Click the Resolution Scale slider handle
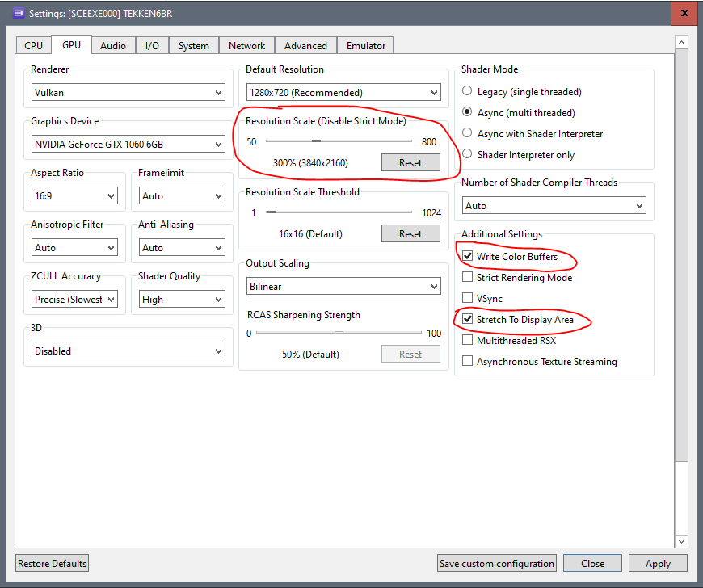703x588 pixels. (x=316, y=142)
